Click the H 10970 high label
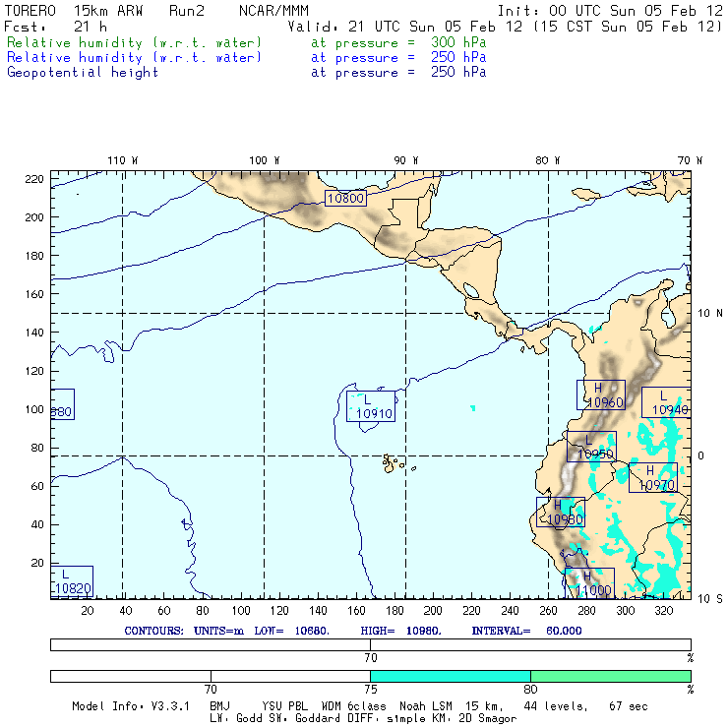The image size is (728, 728). pos(653,477)
